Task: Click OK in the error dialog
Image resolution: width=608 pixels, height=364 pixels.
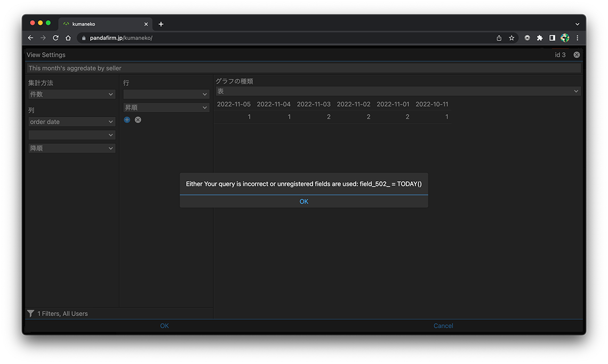Action: pos(303,201)
